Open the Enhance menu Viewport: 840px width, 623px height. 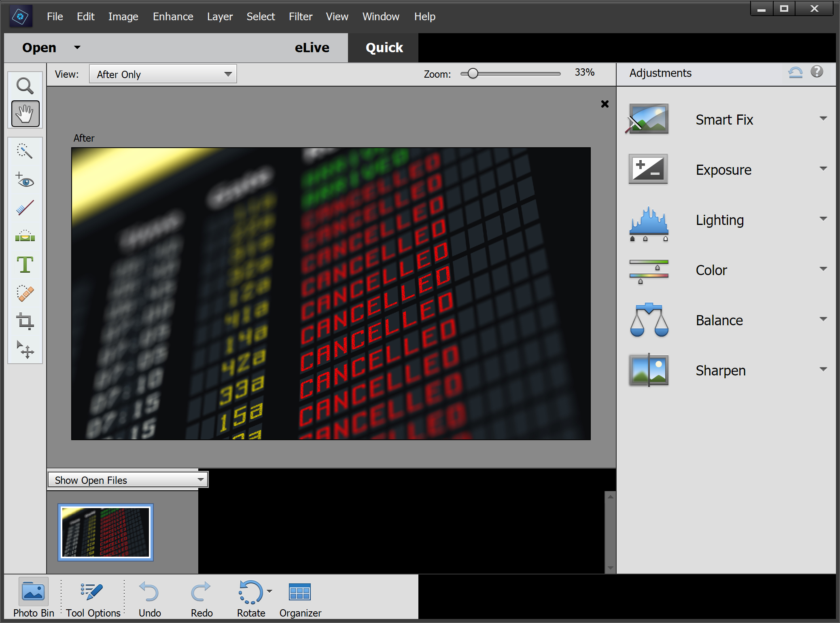[x=173, y=16]
